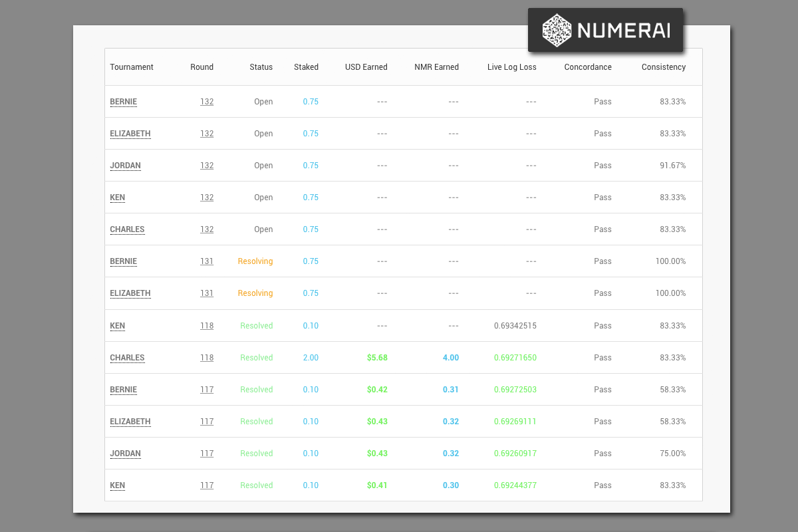Select the $0.42 USD earned value
Screen dimensions: 798x532
377,390
